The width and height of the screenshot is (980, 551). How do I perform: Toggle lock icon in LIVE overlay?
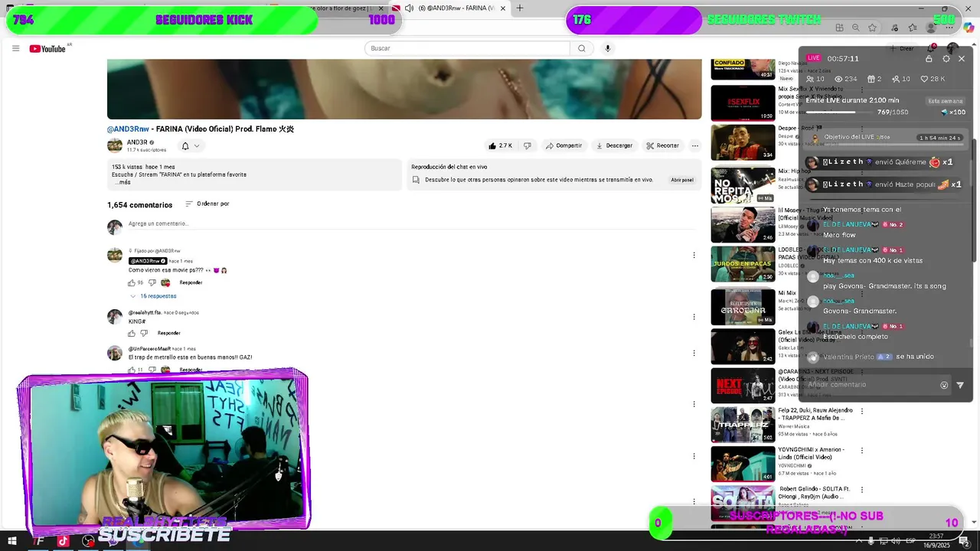pos(929,58)
